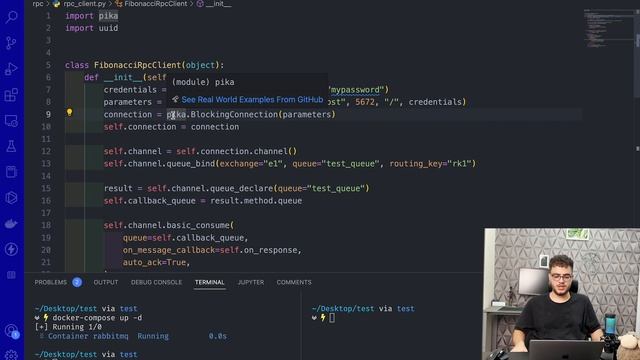The height and width of the screenshot is (360, 640).
Task: Open the Extensions view
Action: click(x=11, y=95)
